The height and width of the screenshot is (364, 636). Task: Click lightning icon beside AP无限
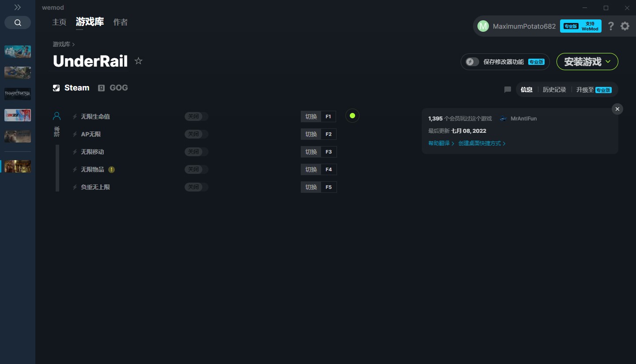click(x=75, y=134)
